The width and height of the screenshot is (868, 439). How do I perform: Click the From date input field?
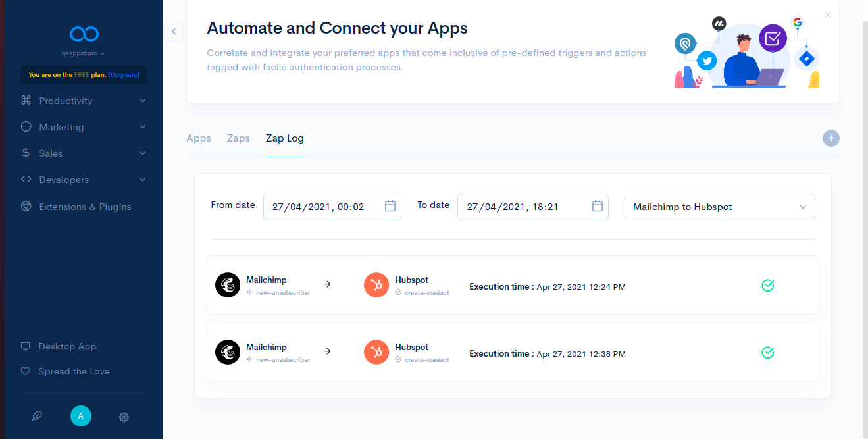click(322, 207)
